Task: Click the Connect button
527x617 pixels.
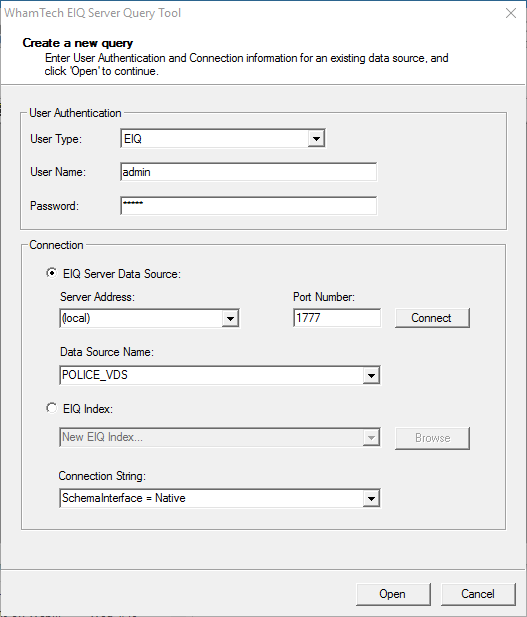Action: tap(432, 318)
